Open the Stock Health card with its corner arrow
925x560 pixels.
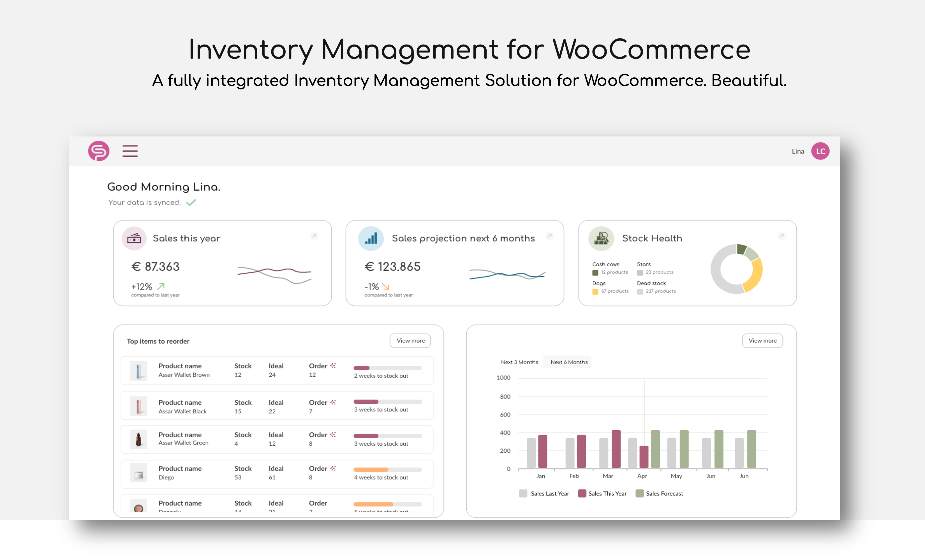[782, 236]
